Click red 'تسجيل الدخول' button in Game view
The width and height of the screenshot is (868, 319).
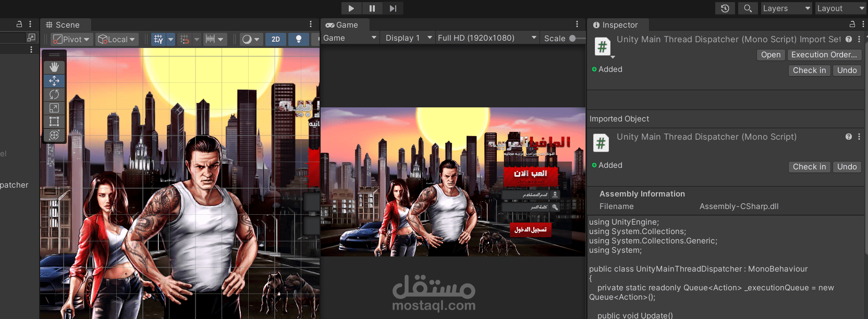tap(531, 229)
